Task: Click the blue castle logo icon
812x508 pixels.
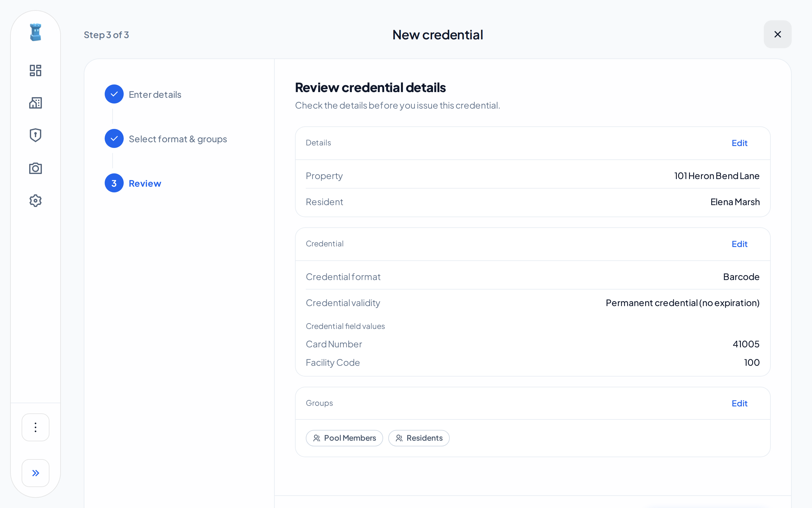Action: coord(36,32)
